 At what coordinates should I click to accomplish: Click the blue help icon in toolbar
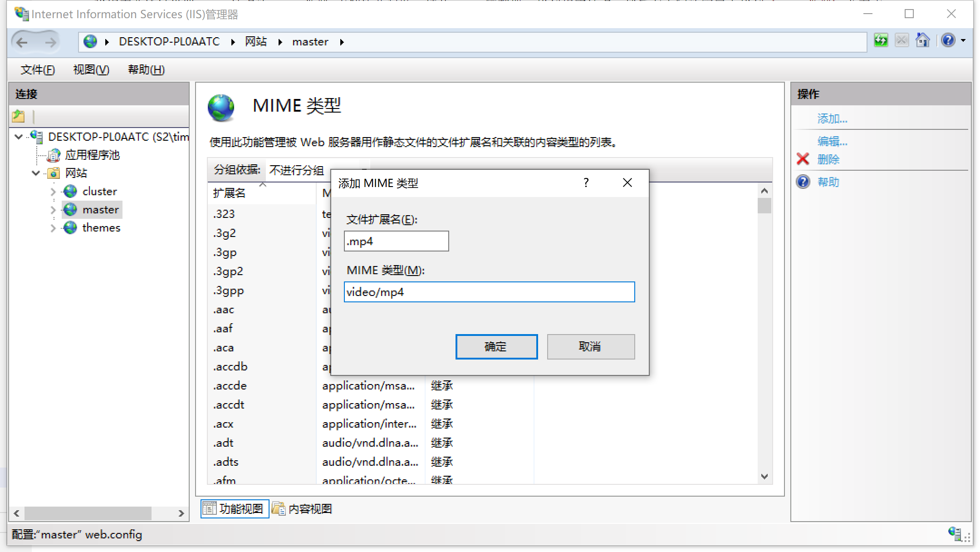948,40
